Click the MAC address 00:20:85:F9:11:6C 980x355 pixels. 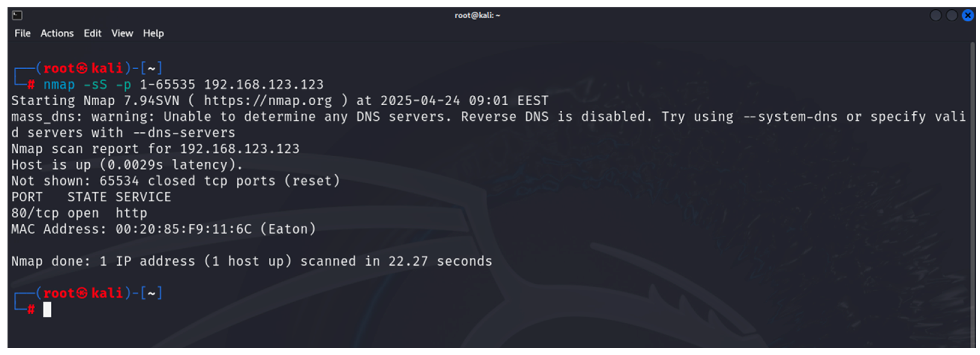click(x=183, y=229)
